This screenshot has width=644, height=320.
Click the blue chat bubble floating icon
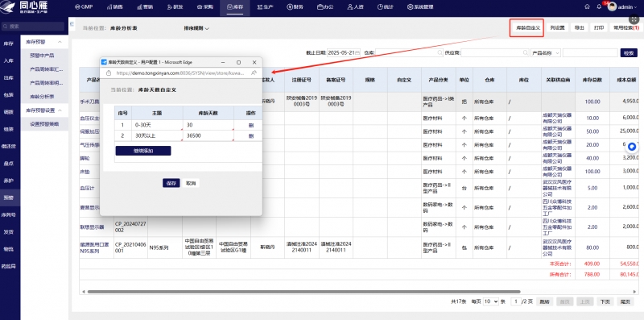click(x=632, y=146)
